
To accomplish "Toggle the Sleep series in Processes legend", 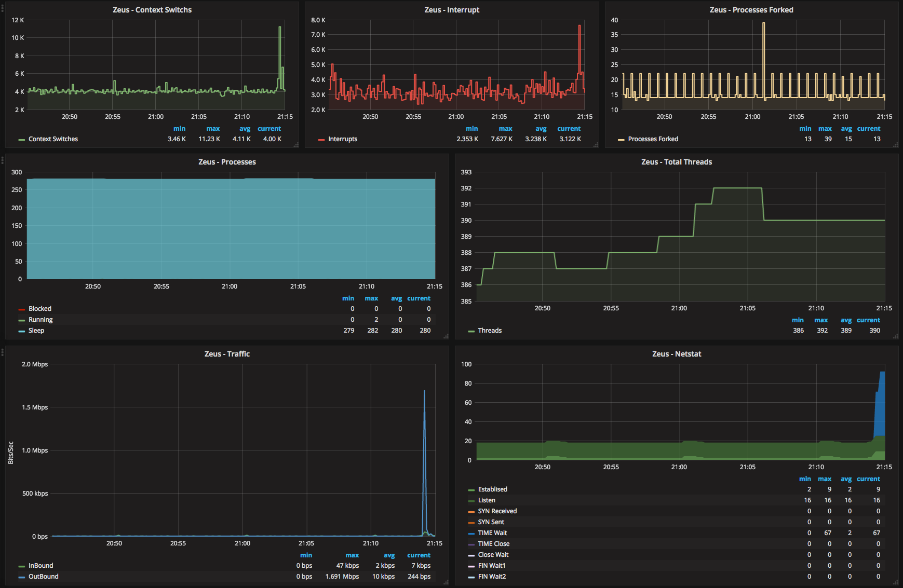I will pyautogui.click(x=36, y=331).
